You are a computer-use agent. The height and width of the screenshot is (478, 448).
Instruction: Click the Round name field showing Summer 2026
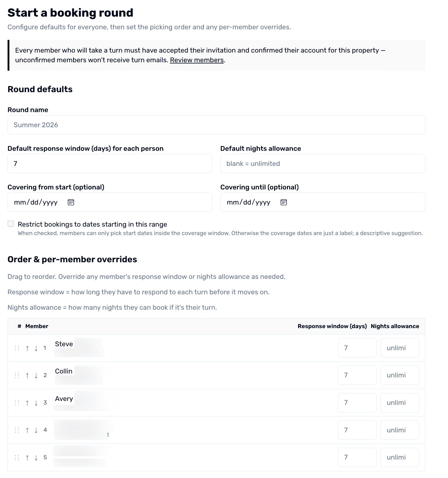tap(216, 124)
